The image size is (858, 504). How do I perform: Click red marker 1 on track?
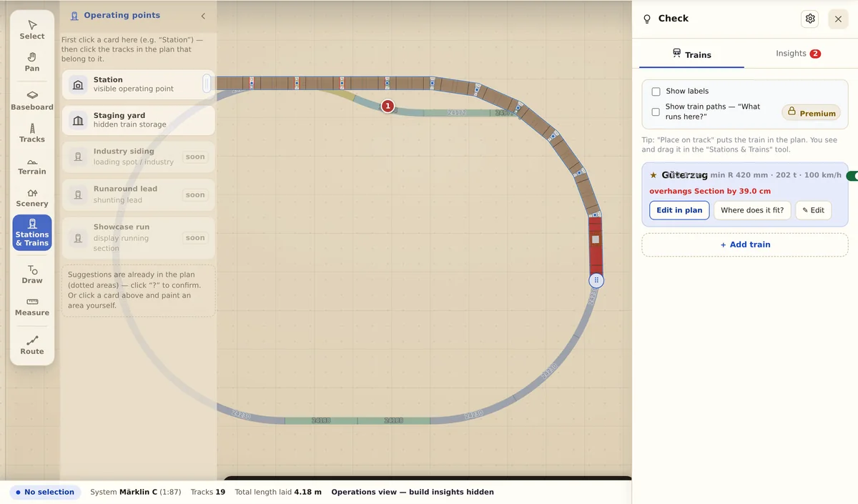(388, 106)
